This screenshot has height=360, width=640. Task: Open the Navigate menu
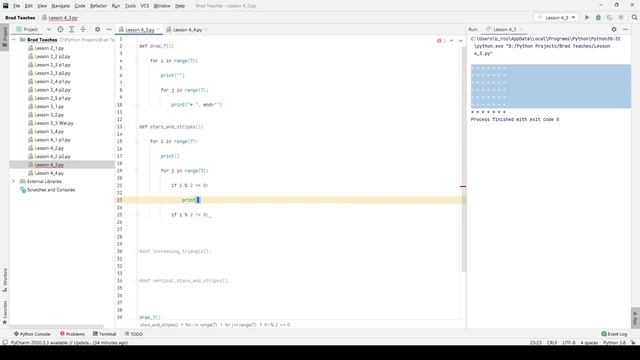point(60,6)
